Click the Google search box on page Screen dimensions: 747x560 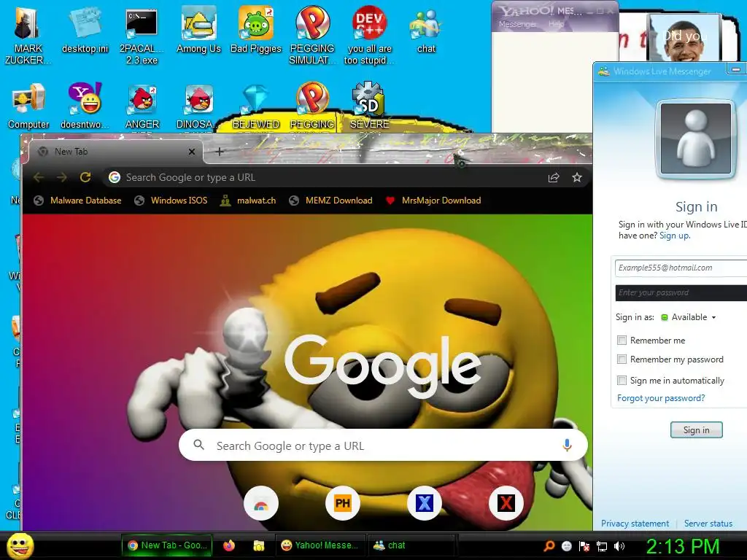coord(383,446)
